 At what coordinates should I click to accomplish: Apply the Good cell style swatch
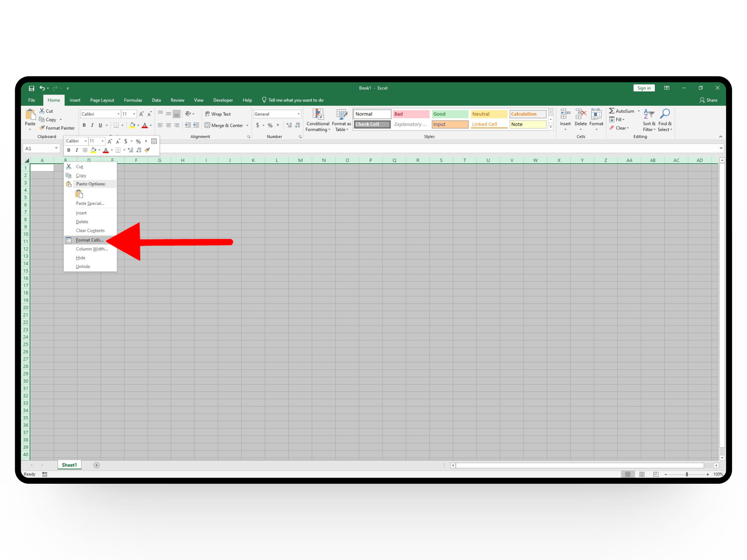coord(450,114)
